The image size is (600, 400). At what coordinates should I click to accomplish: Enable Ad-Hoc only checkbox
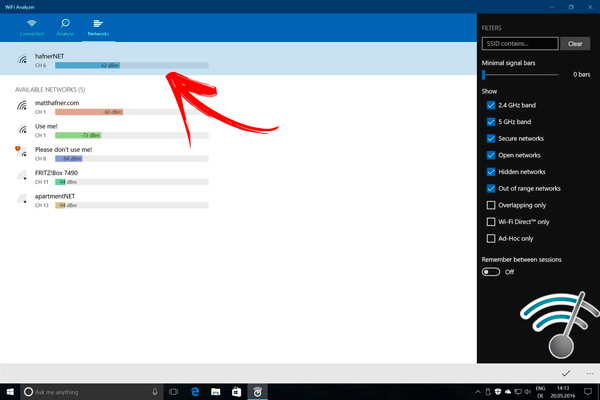click(491, 238)
